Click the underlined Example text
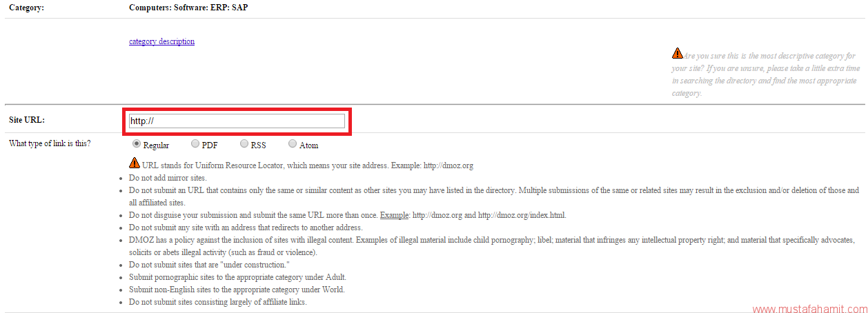Viewport: 868px width, 313px height. tap(394, 215)
